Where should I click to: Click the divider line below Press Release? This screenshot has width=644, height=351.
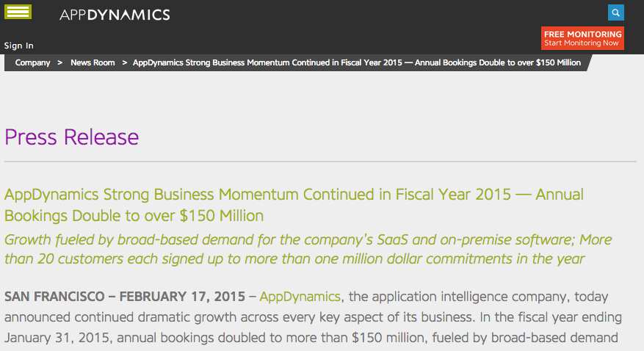(x=320, y=162)
